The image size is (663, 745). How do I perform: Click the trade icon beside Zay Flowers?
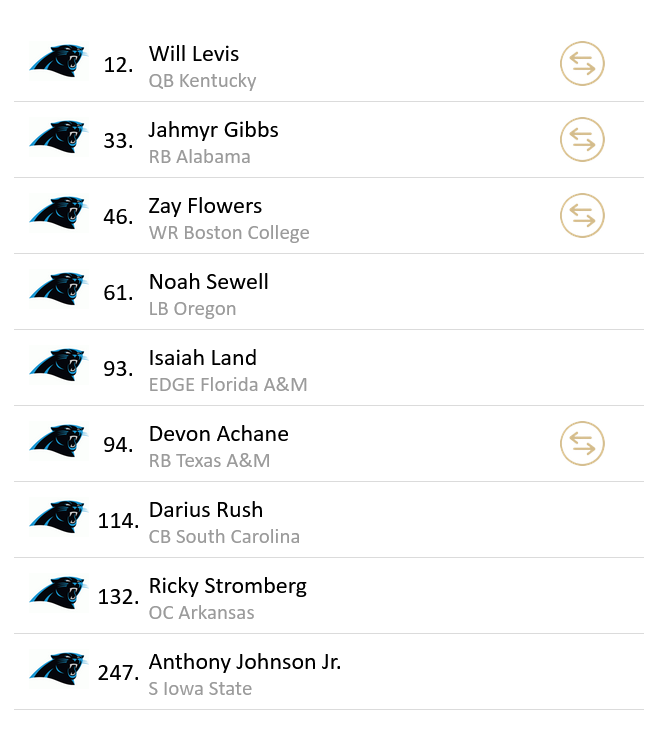[x=582, y=216]
